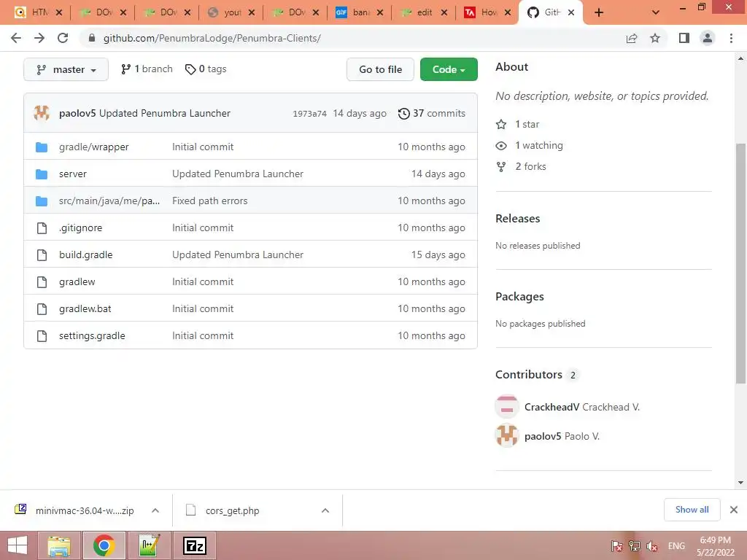This screenshot has width=747, height=560.
Task: Open Notepad++ from the taskbar
Action: click(x=150, y=545)
